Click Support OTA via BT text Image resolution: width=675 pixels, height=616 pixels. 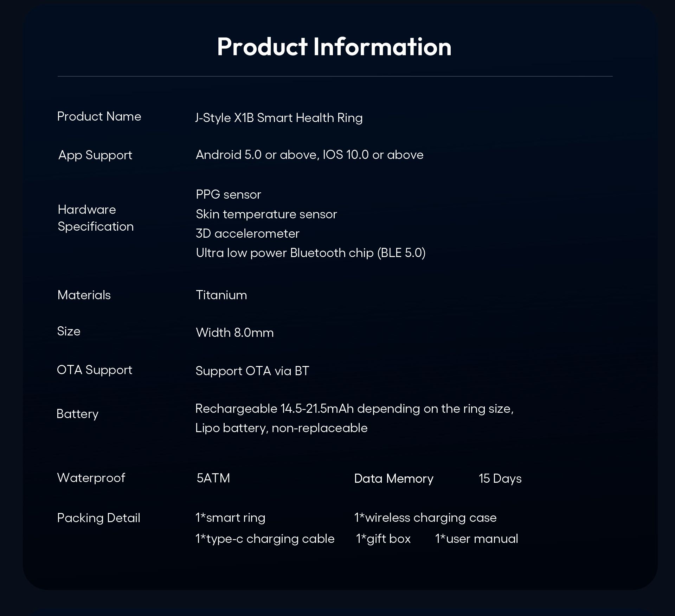[x=252, y=371]
